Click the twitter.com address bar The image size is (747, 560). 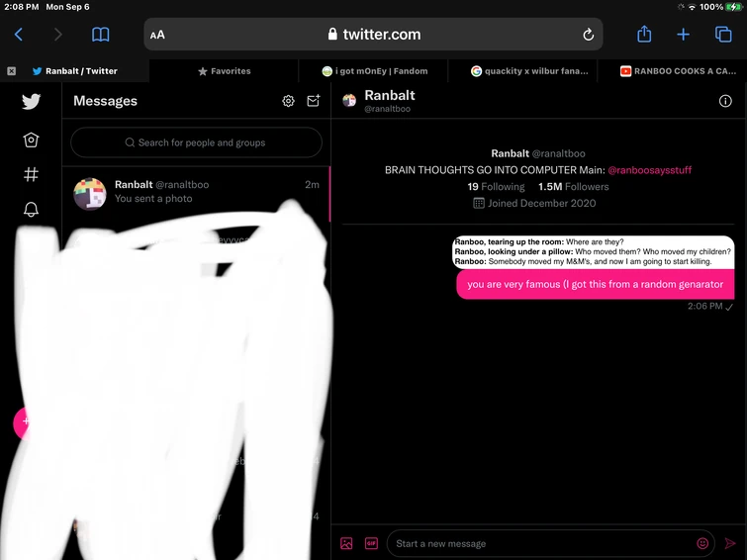[x=373, y=35]
